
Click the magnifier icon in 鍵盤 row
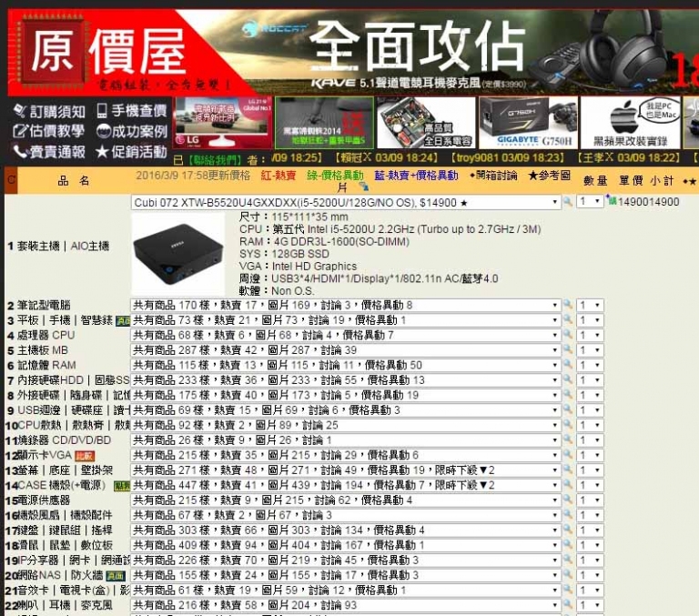pyautogui.click(x=568, y=529)
